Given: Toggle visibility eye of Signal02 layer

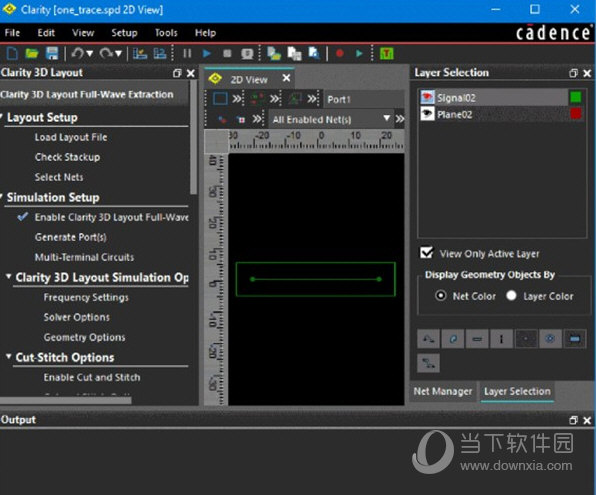Looking at the screenshot, I should pos(427,97).
